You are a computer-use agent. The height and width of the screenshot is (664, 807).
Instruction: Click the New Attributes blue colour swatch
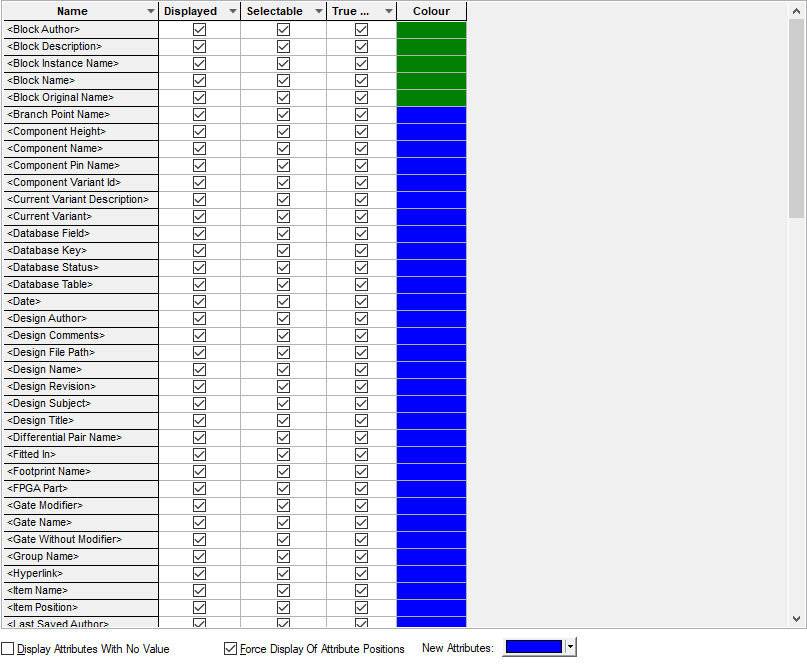[x=534, y=648]
